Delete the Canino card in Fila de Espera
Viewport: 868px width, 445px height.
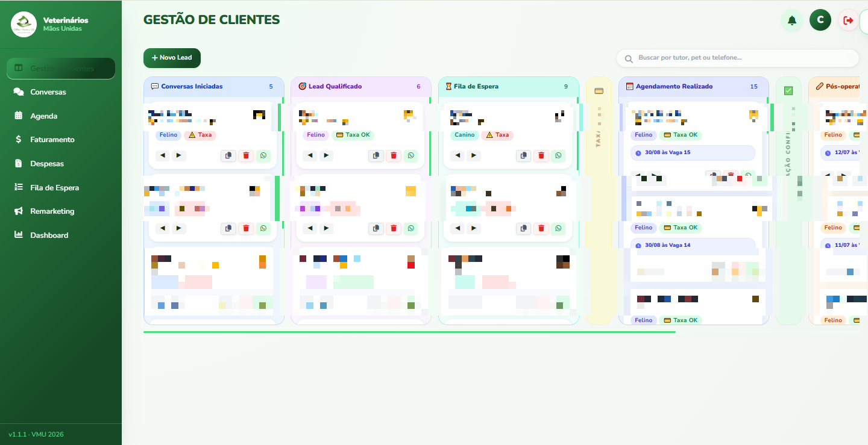(x=541, y=155)
